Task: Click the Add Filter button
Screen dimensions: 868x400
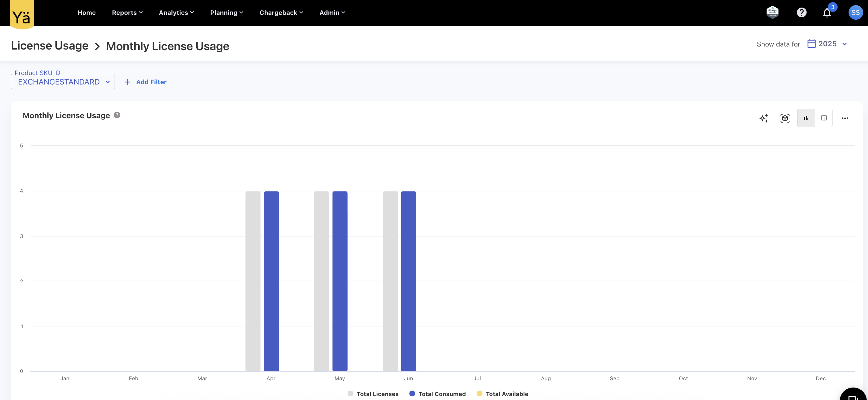Action: pos(146,82)
